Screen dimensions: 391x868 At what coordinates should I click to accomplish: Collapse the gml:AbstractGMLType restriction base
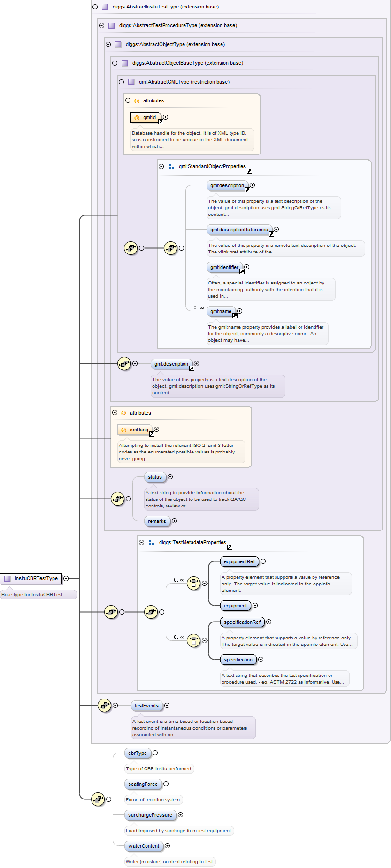[122, 82]
